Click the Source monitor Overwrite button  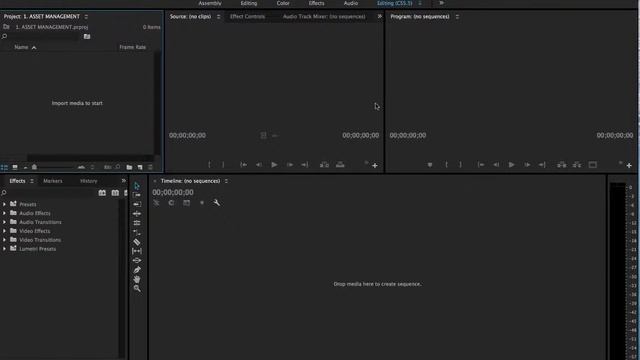(340, 164)
